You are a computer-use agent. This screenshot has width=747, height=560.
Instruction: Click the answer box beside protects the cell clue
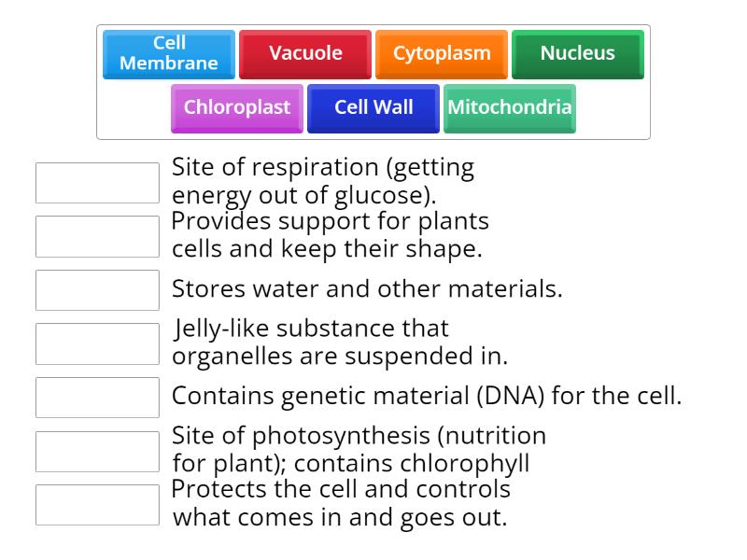97,503
